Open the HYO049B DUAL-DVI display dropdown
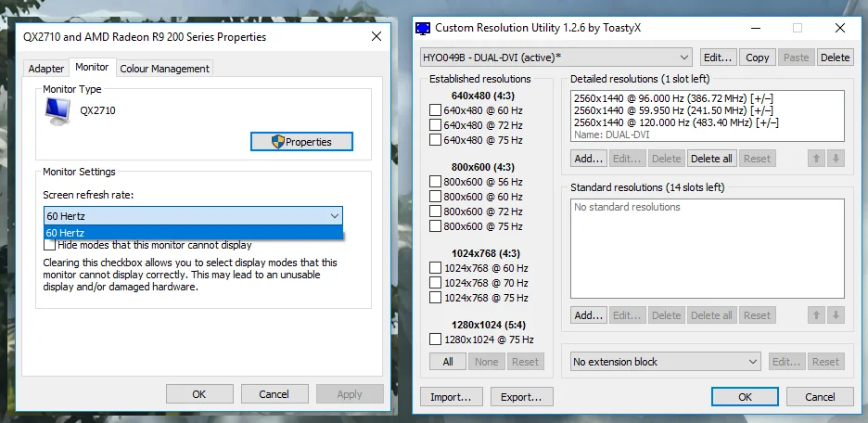This screenshot has height=423, width=868. pos(555,58)
